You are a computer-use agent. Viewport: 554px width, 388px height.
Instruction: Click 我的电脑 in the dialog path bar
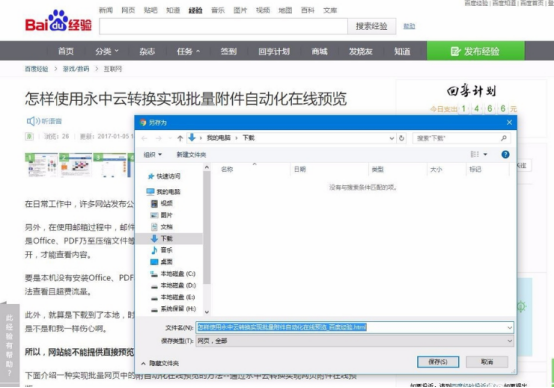pos(218,138)
